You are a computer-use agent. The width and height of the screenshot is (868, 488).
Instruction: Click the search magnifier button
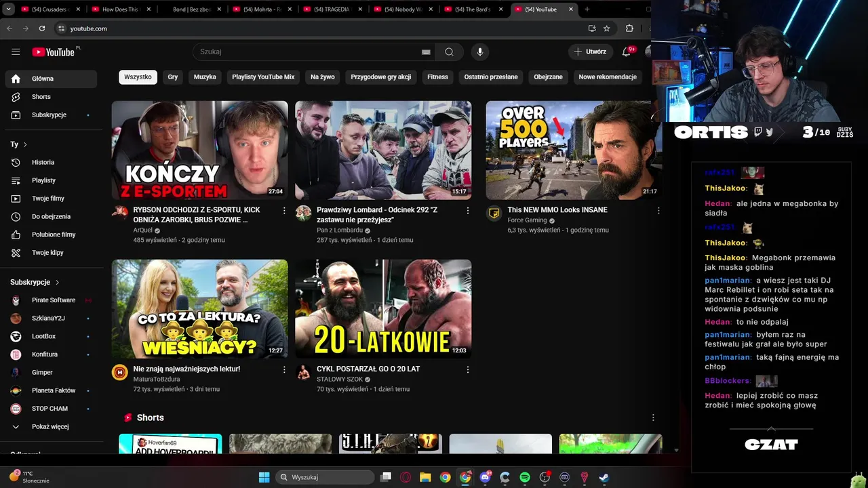(x=449, y=52)
